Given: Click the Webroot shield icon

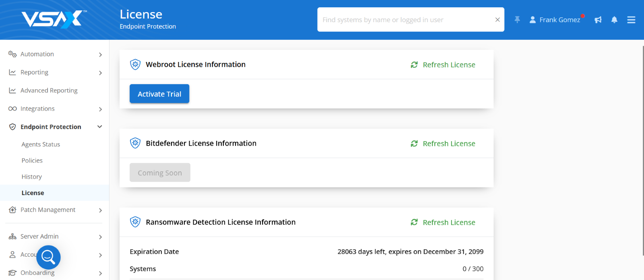Looking at the screenshot, I should click(x=135, y=64).
